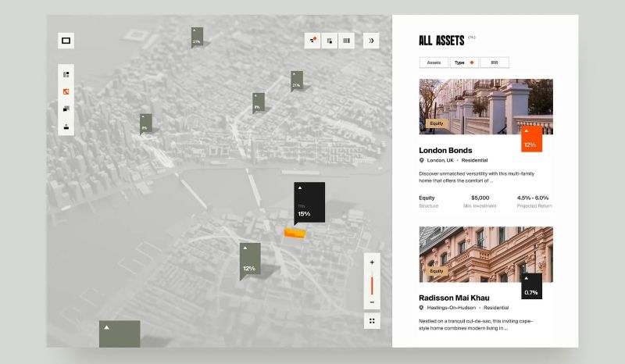Click the Residential label under London Bonds

pyautogui.click(x=474, y=160)
